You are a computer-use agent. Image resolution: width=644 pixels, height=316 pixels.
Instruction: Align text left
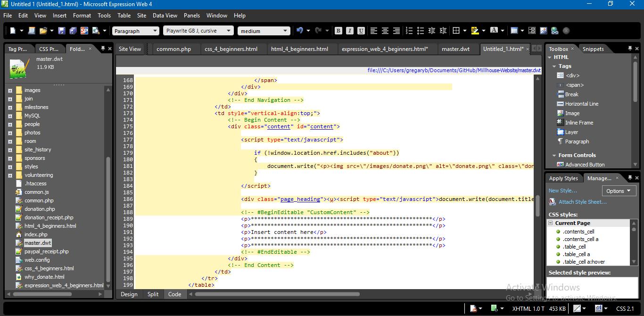tap(374, 31)
